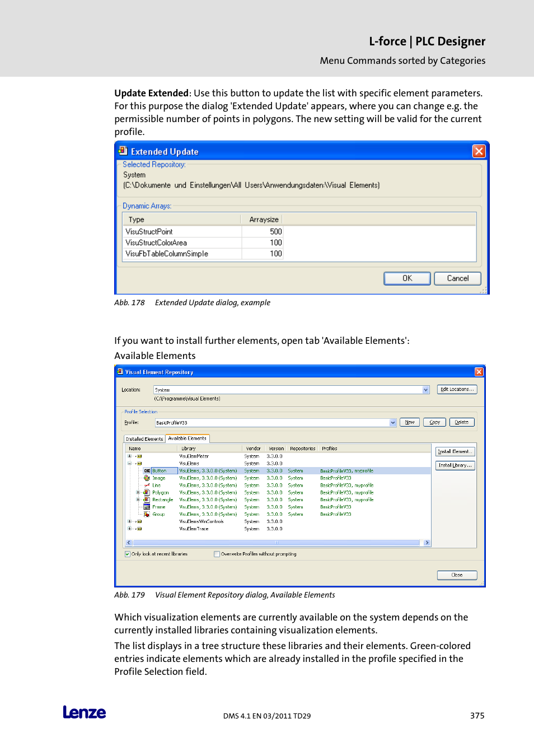This screenshot has height=756, width=534.
Task: Click the Repositories column header
Action: [x=303, y=449]
